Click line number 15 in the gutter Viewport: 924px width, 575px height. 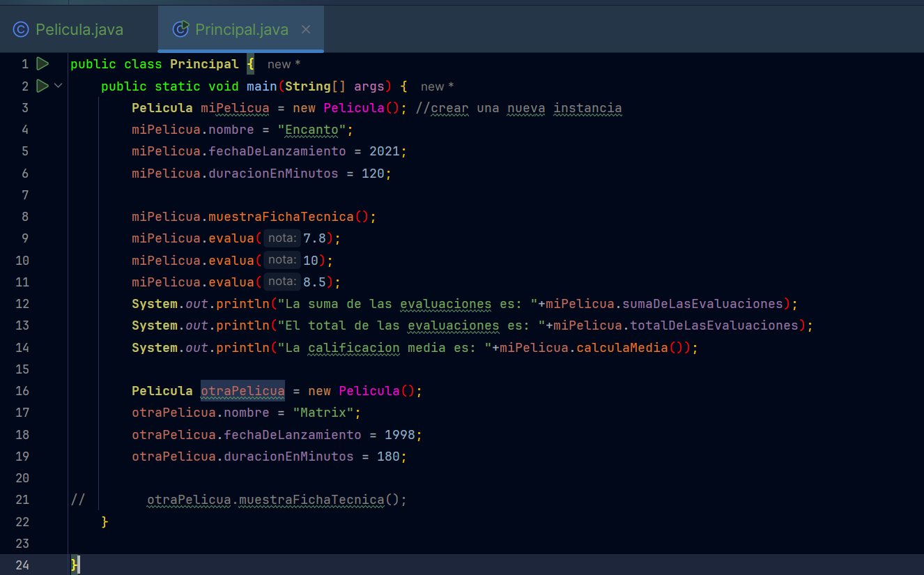tap(22, 369)
